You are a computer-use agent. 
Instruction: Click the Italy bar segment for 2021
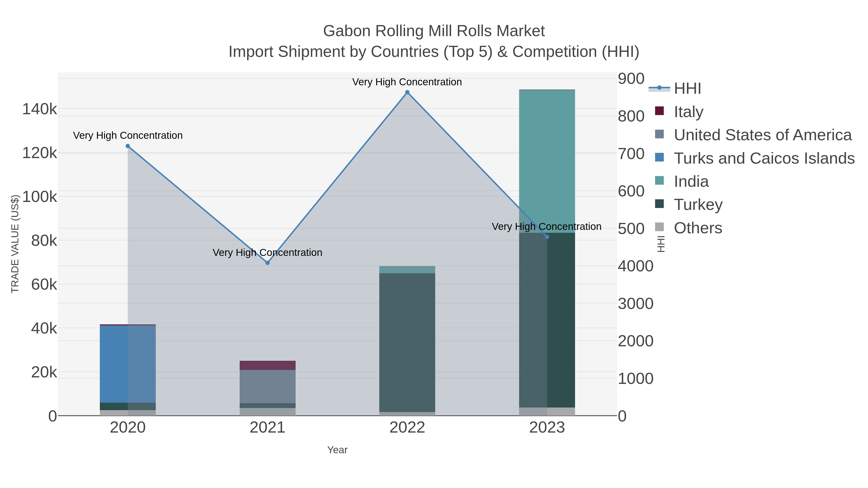(268, 365)
